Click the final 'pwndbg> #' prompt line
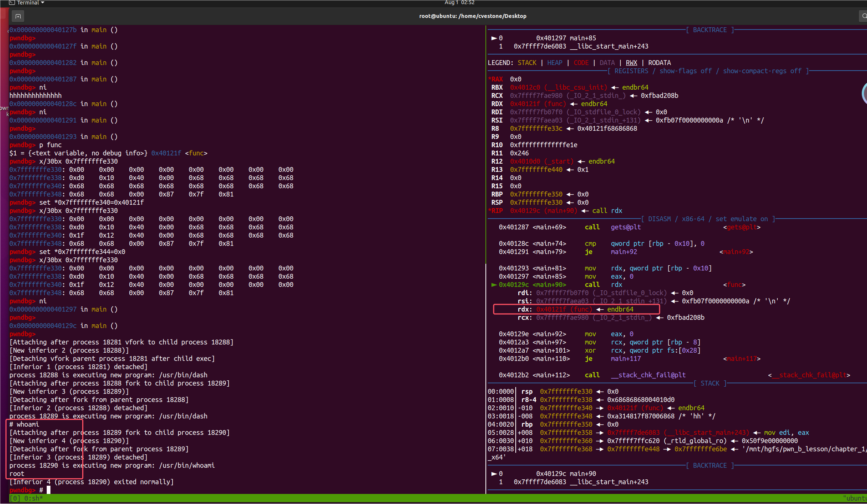Viewport: 867px width, 504px height. (30, 490)
